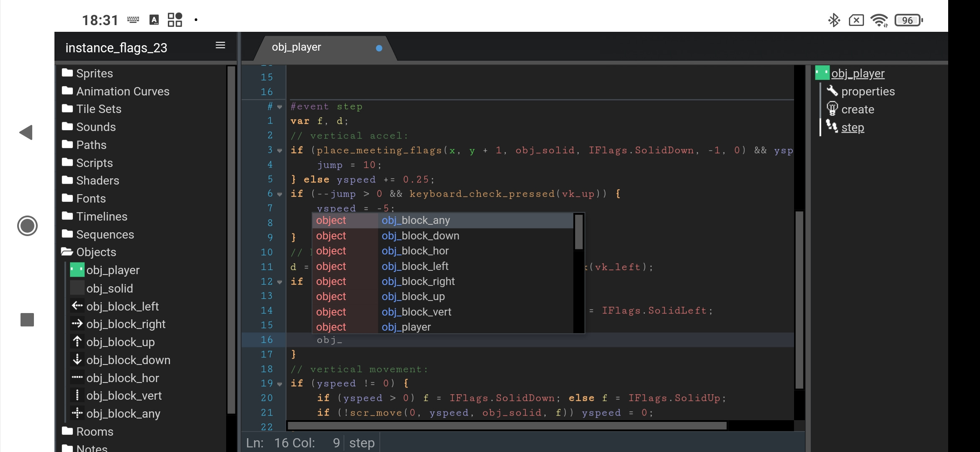This screenshot has height=452, width=980.
Task: Click the obj_player icon in Objects list
Action: coord(76,270)
